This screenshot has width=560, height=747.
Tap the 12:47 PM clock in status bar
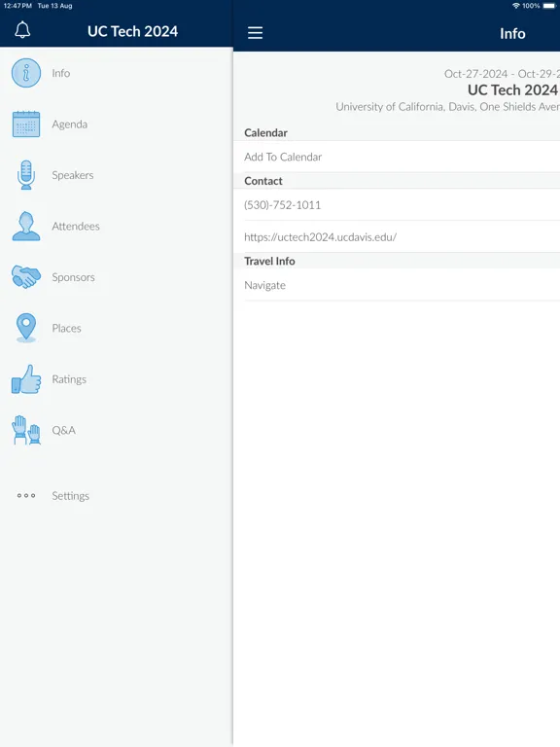coord(17,6)
